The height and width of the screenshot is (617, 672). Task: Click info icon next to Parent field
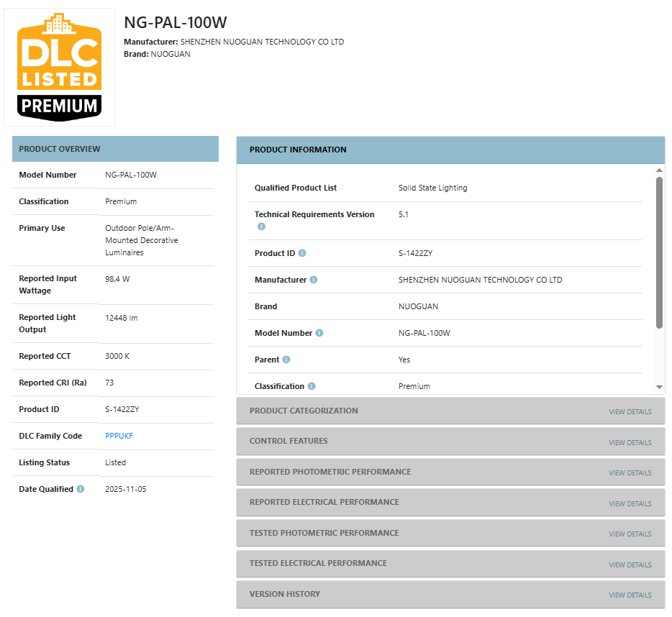[286, 360]
